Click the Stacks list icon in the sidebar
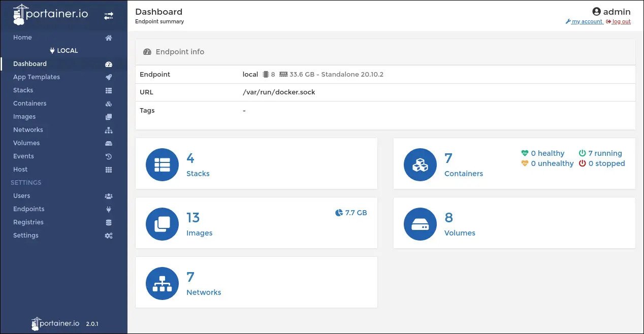644x334 pixels. pyautogui.click(x=109, y=90)
